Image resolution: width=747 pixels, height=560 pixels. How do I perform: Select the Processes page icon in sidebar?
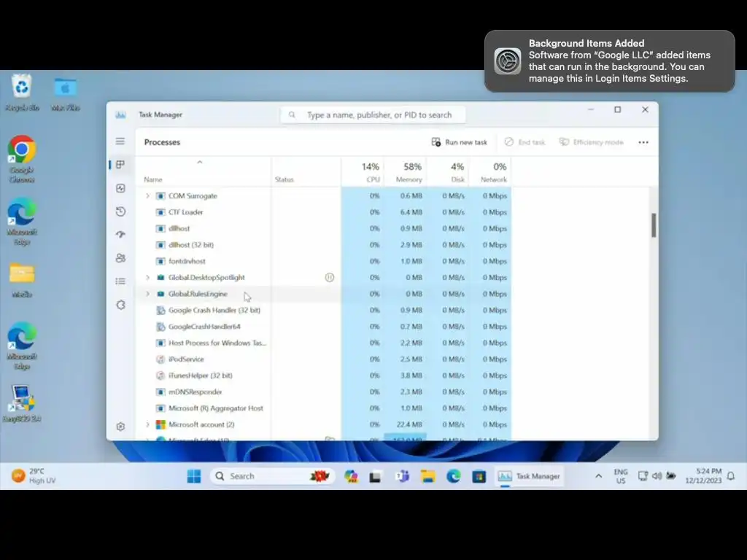(120, 164)
